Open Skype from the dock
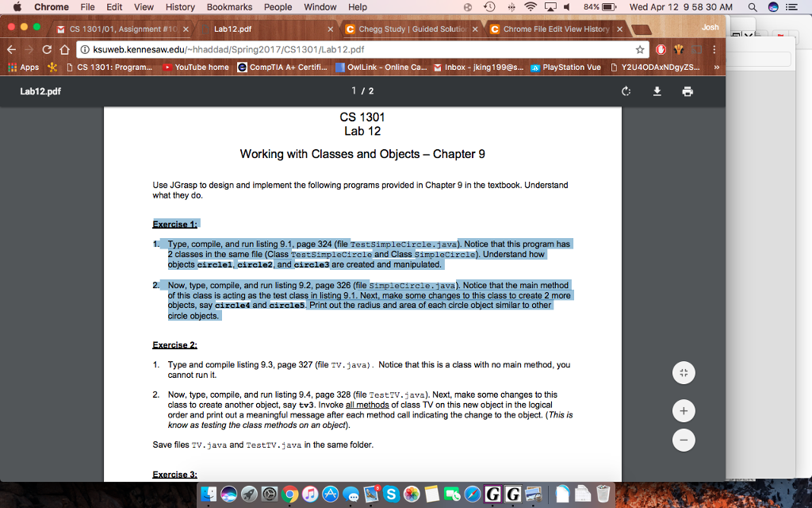812x508 pixels. pyautogui.click(x=393, y=494)
